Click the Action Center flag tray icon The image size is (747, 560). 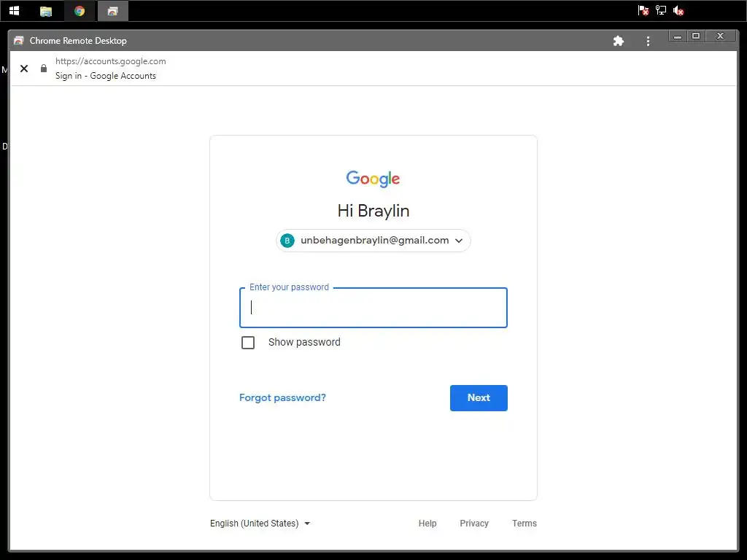coord(643,10)
